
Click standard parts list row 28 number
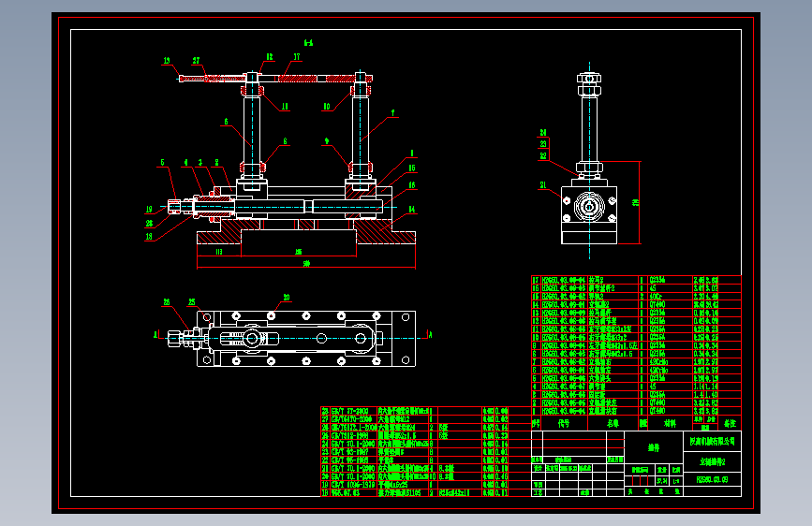pos(325,411)
